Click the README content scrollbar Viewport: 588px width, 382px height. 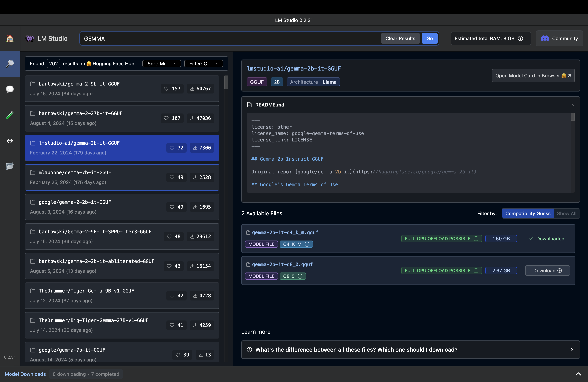point(572,117)
